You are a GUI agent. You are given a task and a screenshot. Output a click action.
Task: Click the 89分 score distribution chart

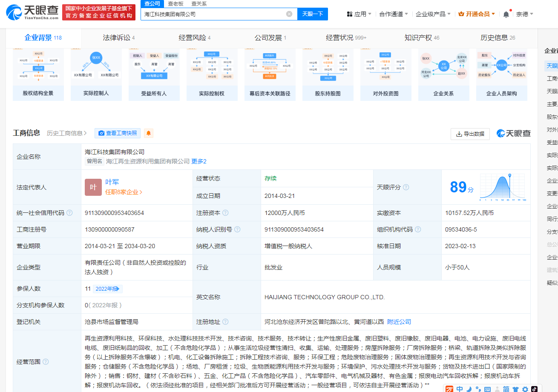(x=503, y=187)
